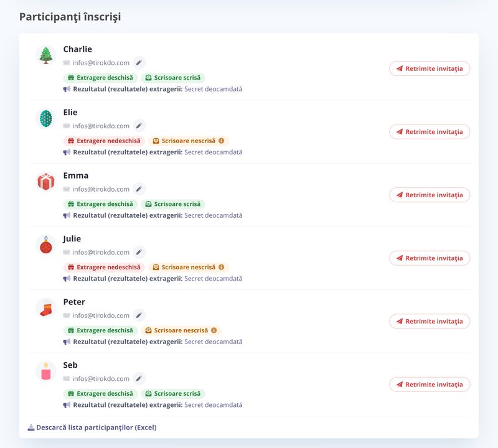Click Julie's 'Extragere nedeschisă' badge
498x448 pixels.
coord(104,267)
